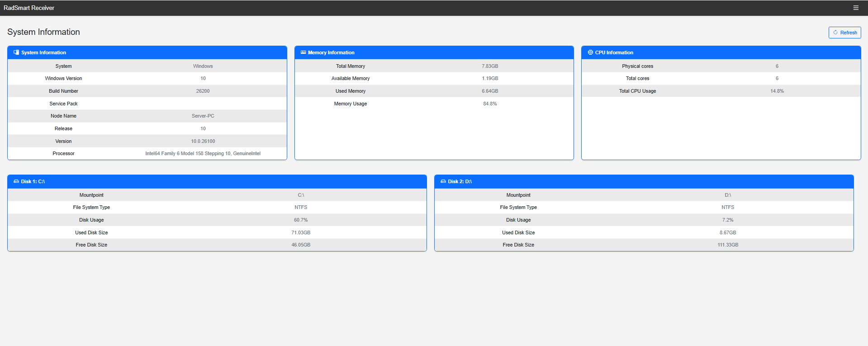Select the Disk Usage value 60.7%
868x346 pixels.
(x=301, y=220)
